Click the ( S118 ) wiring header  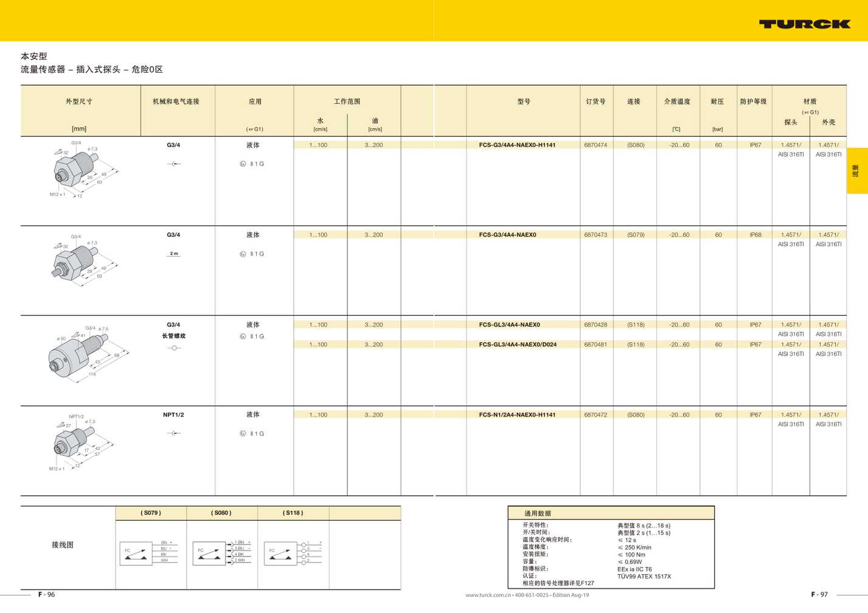293,513
